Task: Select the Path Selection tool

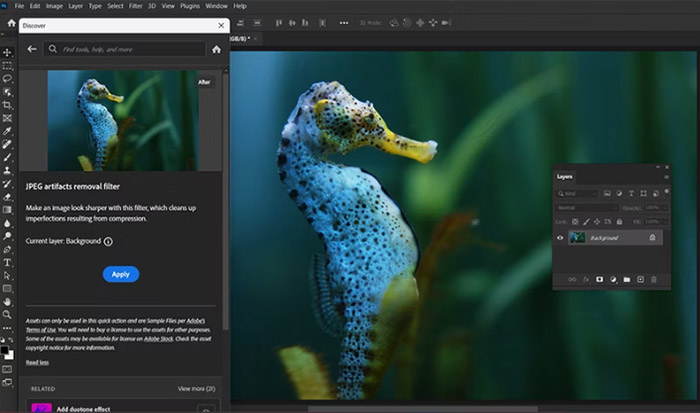Action: point(7,275)
